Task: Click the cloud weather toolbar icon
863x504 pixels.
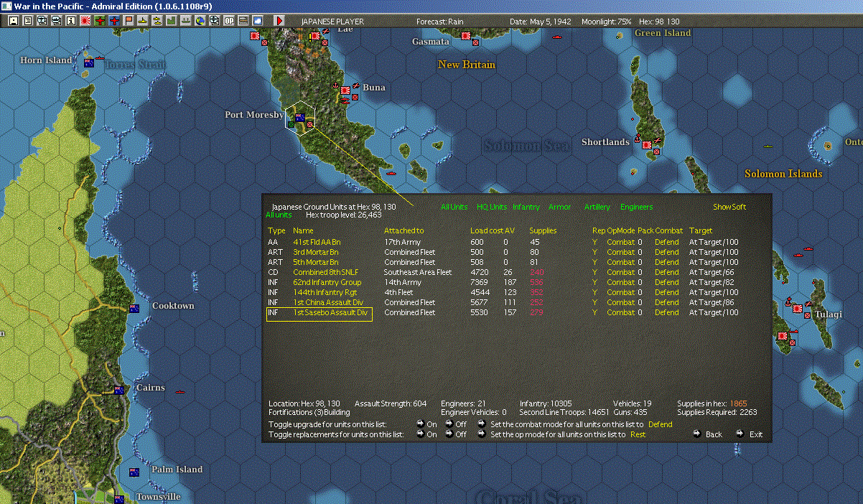Action: pyautogui.click(x=258, y=21)
